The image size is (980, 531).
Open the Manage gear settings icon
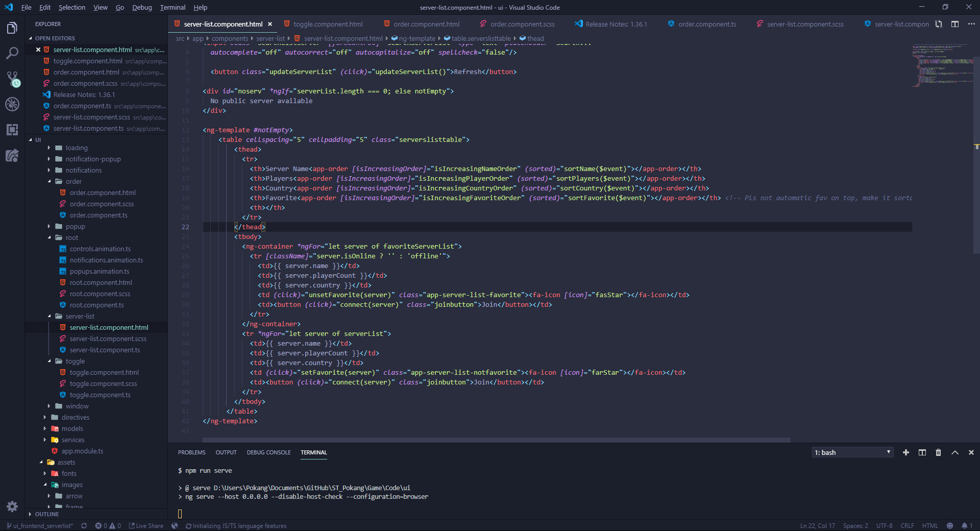tap(12, 506)
